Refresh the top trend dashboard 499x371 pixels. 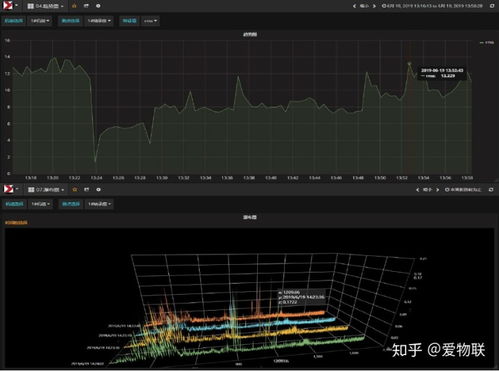click(492, 6)
